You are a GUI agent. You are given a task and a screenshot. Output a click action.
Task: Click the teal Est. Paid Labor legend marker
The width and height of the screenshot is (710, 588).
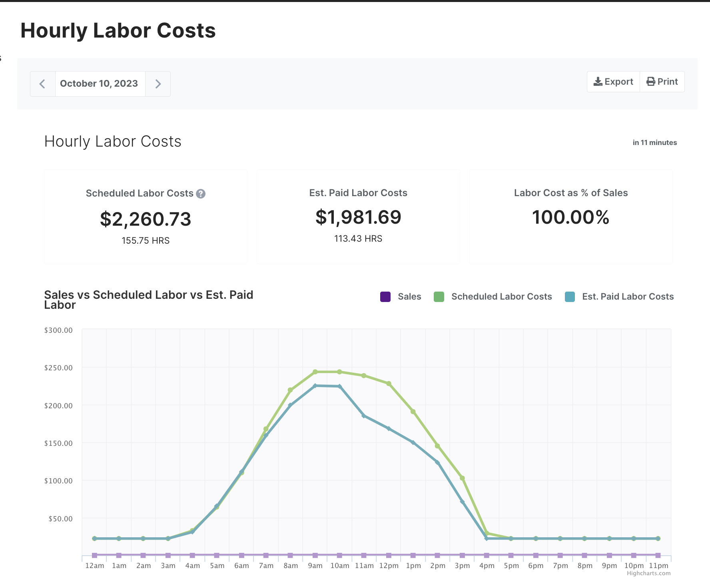click(570, 296)
